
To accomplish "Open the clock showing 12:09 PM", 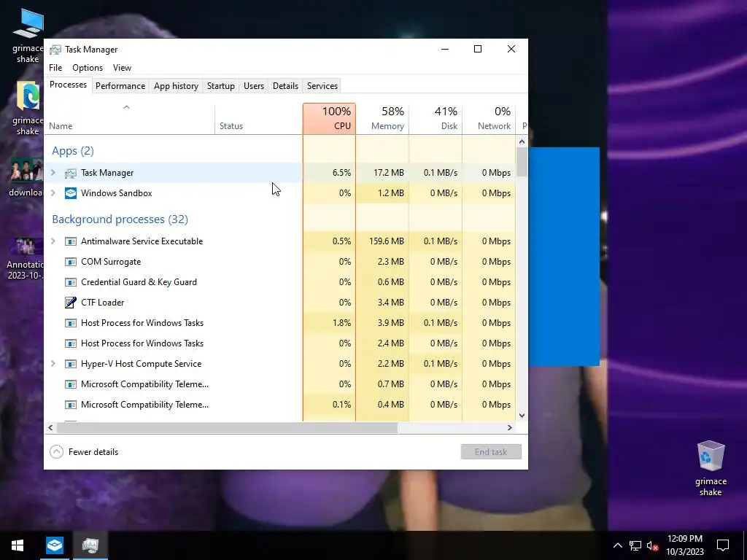I will click(x=684, y=545).
